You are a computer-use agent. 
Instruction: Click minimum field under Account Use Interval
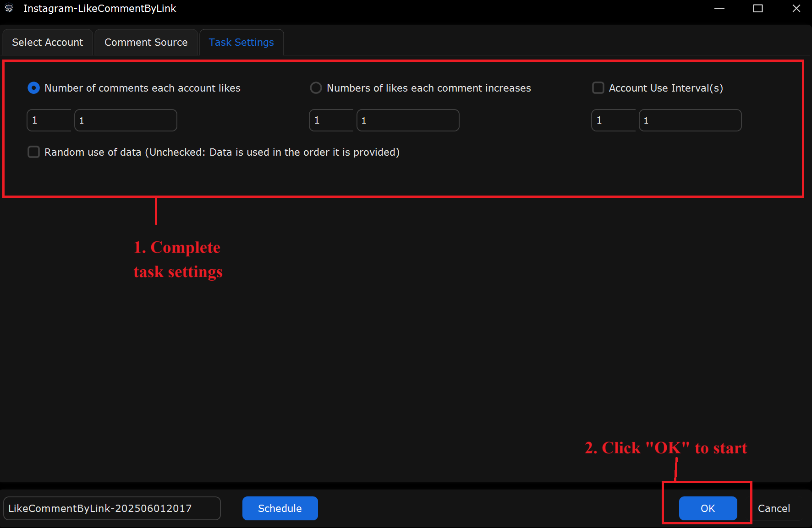[614, 120]
